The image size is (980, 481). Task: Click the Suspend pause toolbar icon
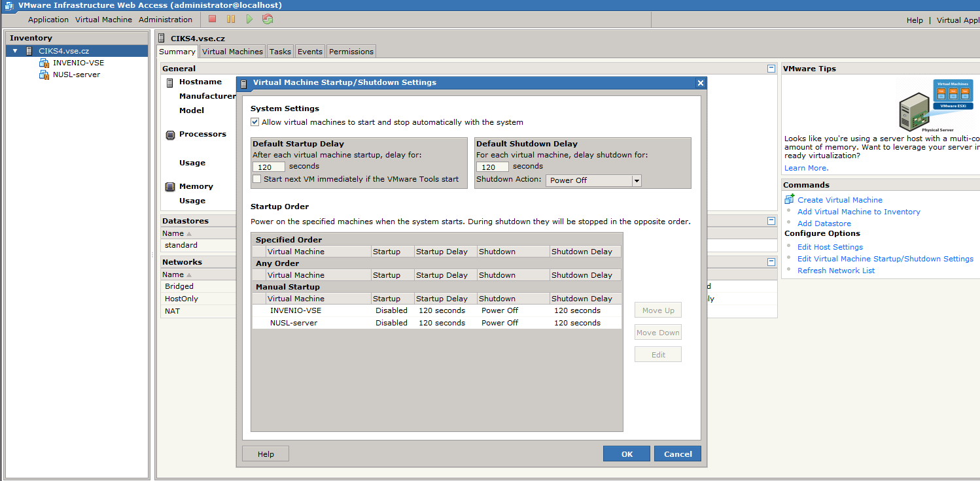(231, 20)
